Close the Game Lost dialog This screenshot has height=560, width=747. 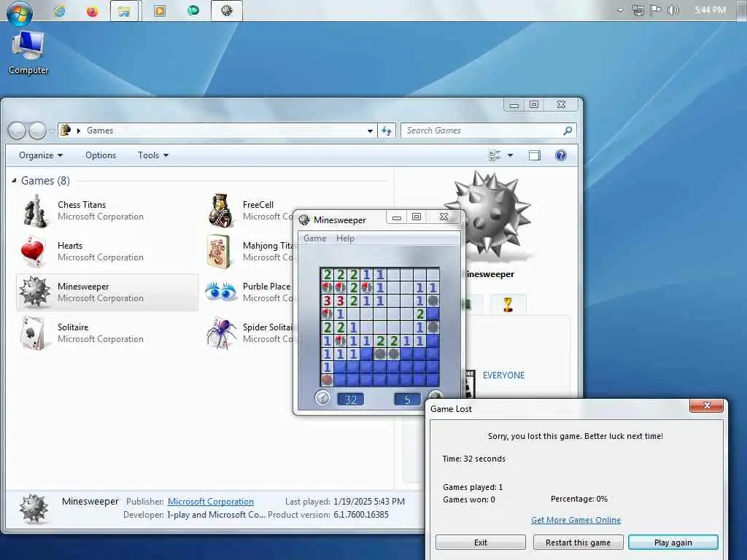(x=706, y=405)
